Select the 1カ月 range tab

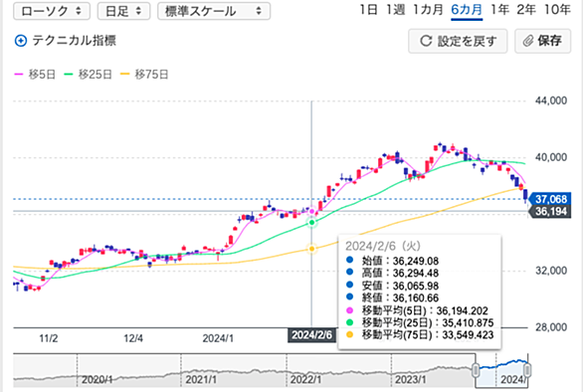coord(428,10)
